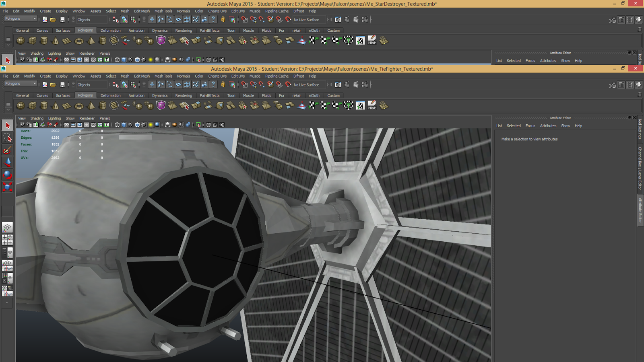Click the help question mark icon in TieFighter status line
This screenshot has height=362, width=644.
(x=213, y=84)
